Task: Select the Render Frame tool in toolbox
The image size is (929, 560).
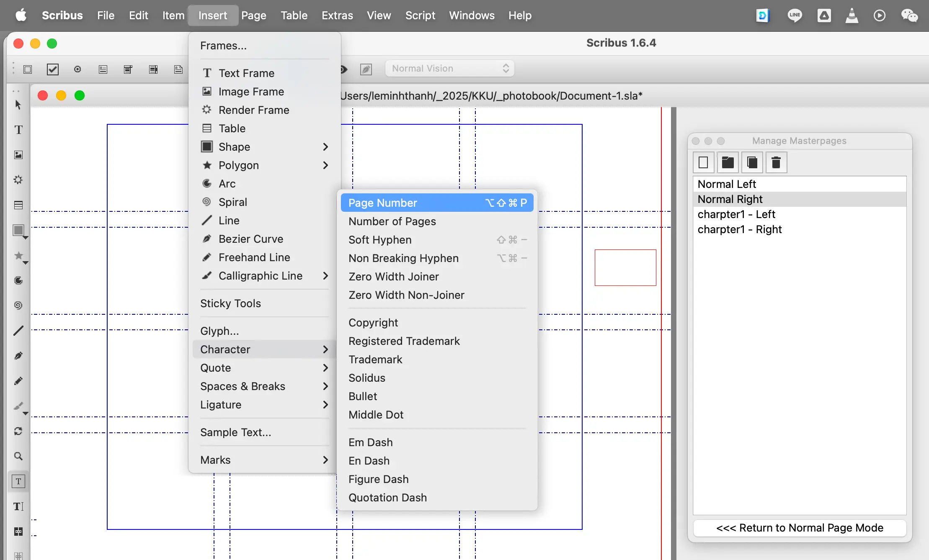Action: point(18,180)
